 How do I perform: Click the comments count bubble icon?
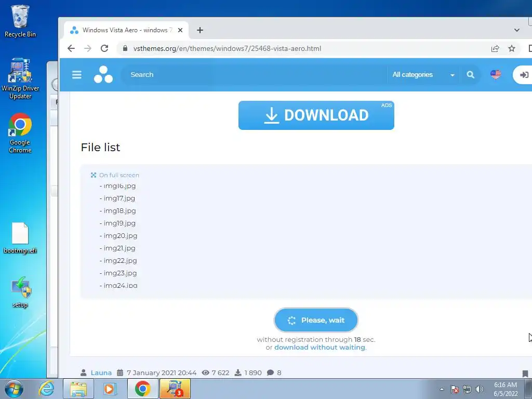click(270, 373)
